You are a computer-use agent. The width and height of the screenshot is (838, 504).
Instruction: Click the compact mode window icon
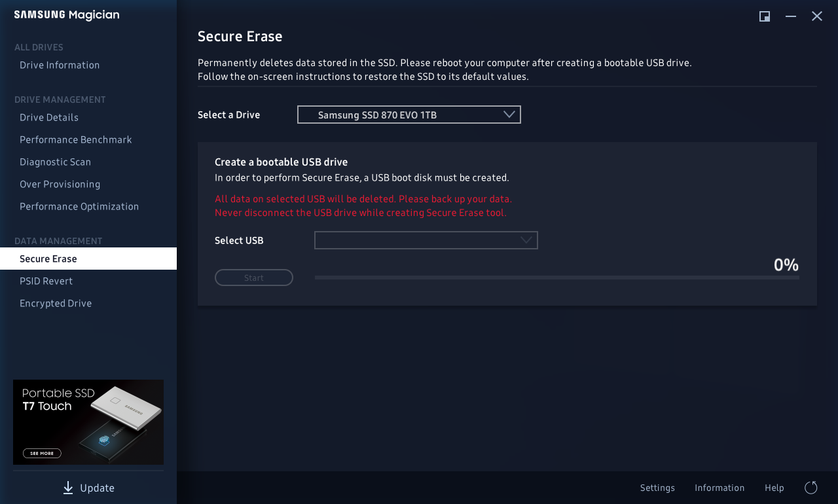coord(765,16)
